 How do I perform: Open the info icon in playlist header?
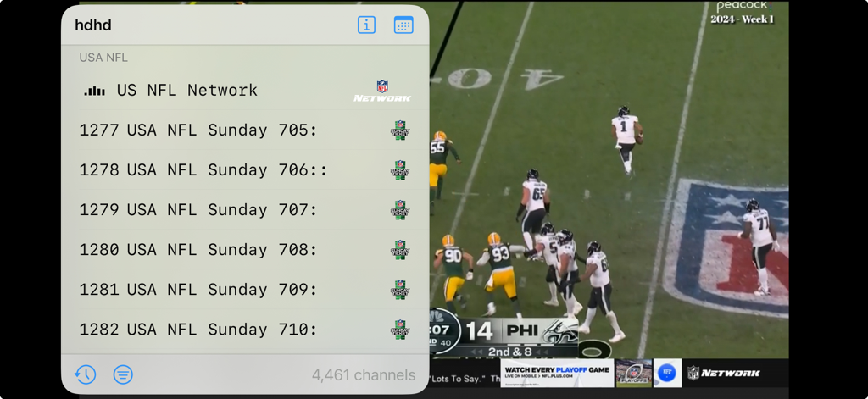tap(366, 25)
